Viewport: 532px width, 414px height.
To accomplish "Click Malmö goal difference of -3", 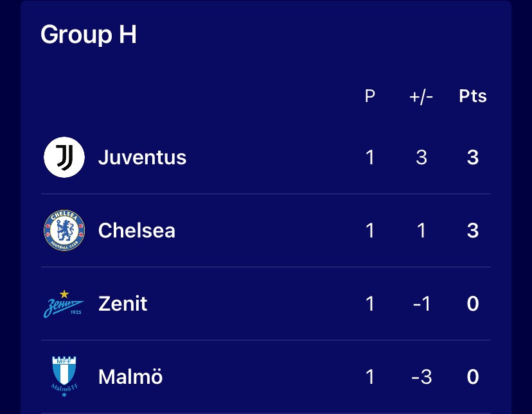I will point(421,377).
